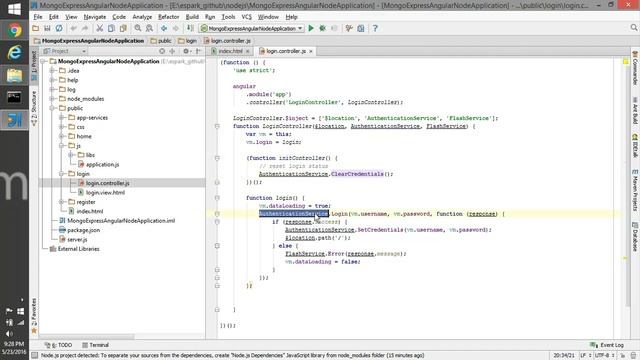Collapse the MongoExpressAngularNodeApplication root node
This screenshot has width=640, height=360.
click(x=43, y=61)
